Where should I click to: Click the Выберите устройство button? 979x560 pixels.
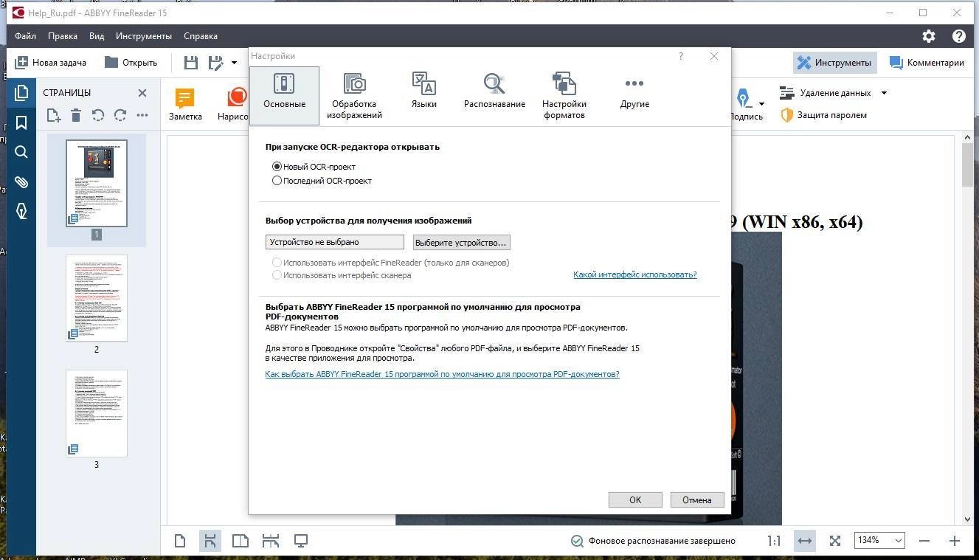(x=461, y=242)
